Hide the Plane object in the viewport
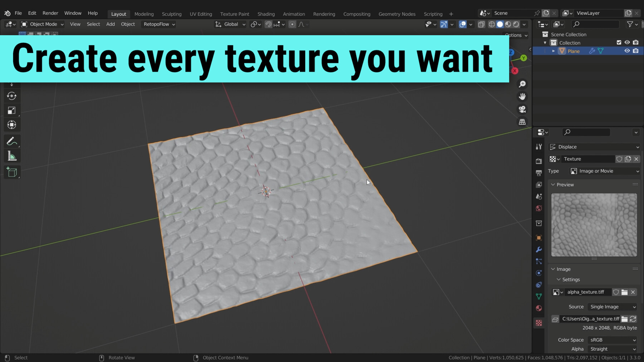This screenshot has width=644, height=362. click(x=627, y=51)
